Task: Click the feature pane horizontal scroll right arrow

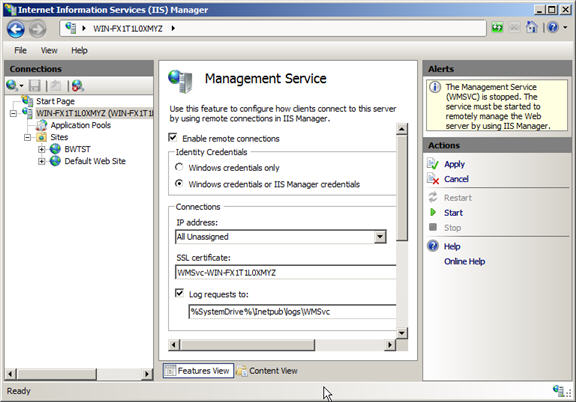Action: (x=390, y=345)
